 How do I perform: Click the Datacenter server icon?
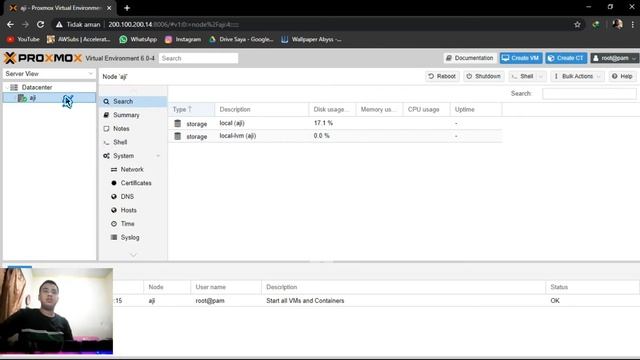coord(14,87)
